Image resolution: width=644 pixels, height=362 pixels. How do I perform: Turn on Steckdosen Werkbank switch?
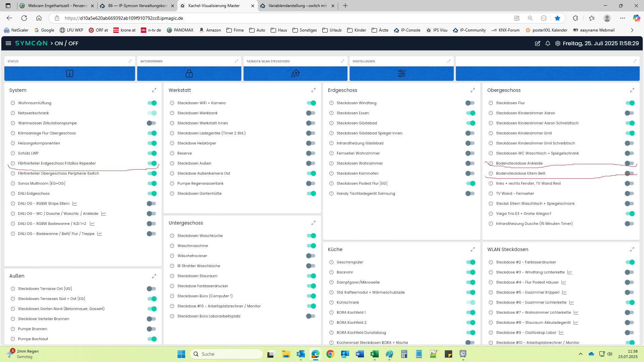(x=311, y=113)
